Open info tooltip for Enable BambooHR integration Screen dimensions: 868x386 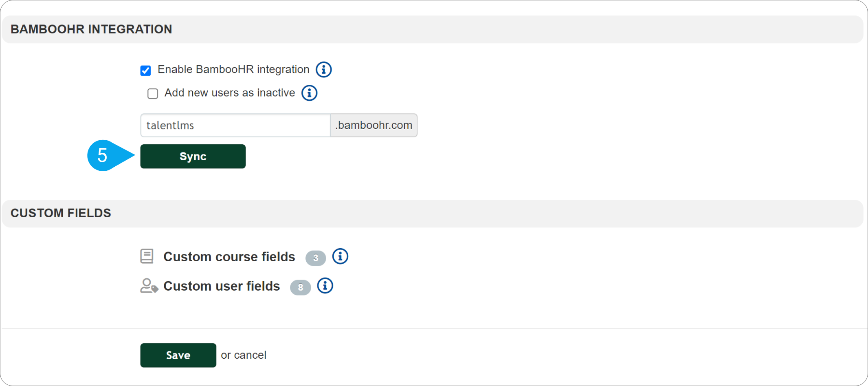pos(324,70)
